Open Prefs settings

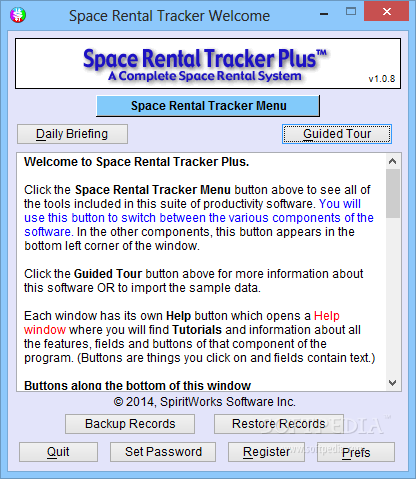(356, 452)
